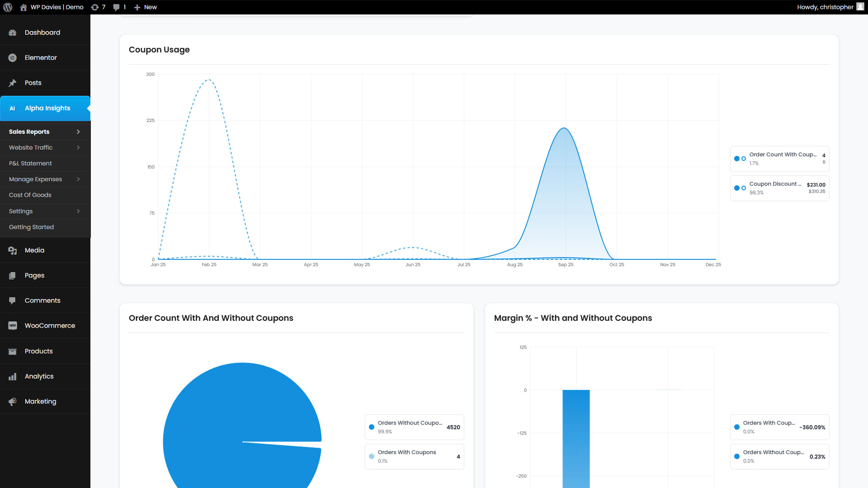This screenshot has width=868, height=488.
Task: Click the Elementor sidebar icon
Action: [13, 58]
